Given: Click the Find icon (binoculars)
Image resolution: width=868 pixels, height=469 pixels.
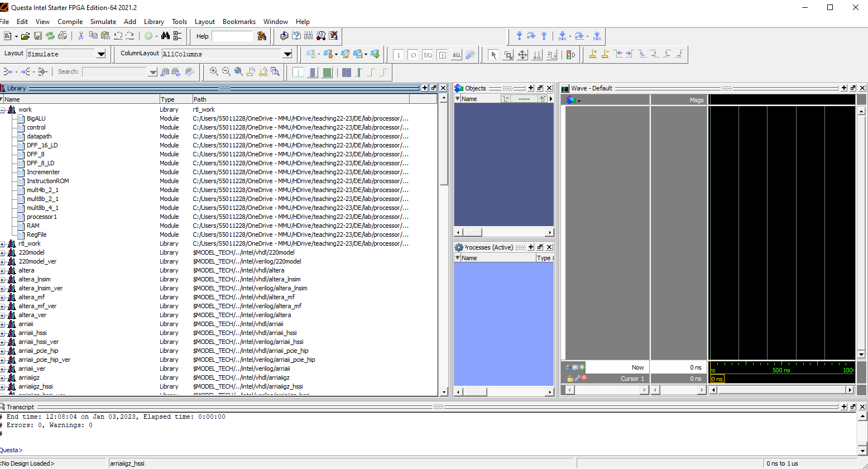Looking at the screenshot, I should [165, 36].
